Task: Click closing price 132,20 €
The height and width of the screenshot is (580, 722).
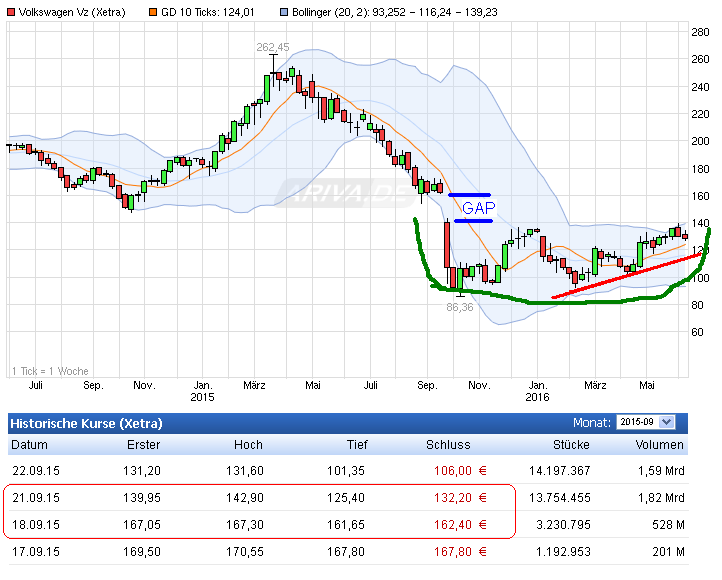Action: 460,498
